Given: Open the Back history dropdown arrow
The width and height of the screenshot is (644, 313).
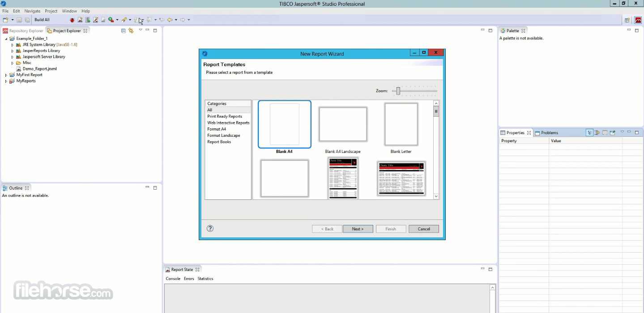Looking at the screenshot, I should click(x=176, y=20).
